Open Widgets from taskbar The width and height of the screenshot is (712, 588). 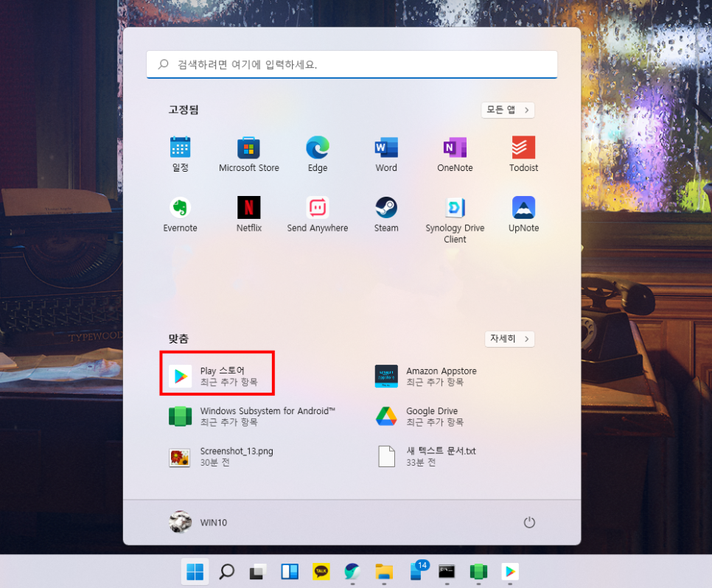pos(289,571)
